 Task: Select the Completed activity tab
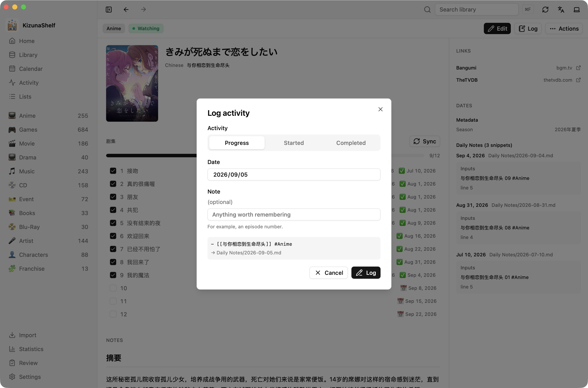pos(351,143)
